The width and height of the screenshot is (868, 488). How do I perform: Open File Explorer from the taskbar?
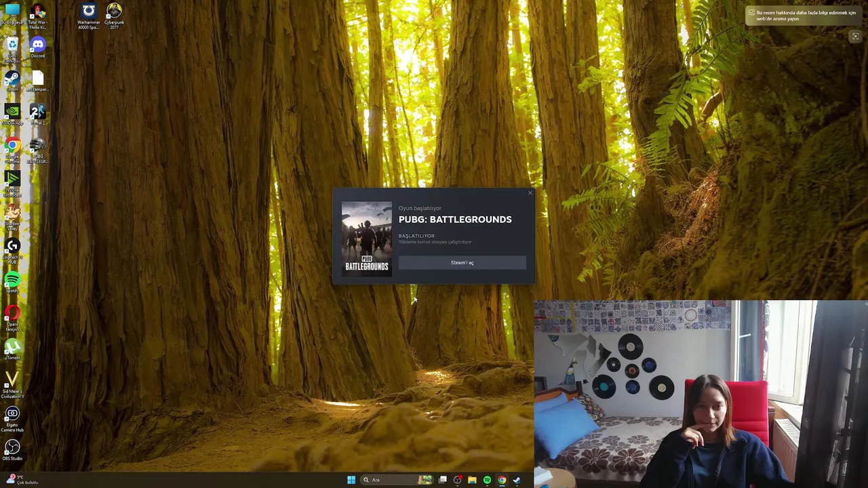(x=472, y=480)
